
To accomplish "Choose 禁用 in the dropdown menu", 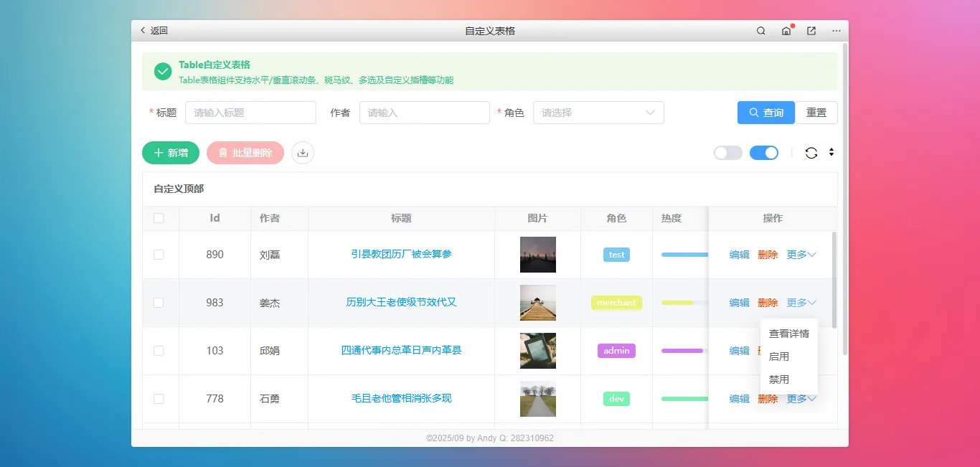I will pyautogui.click(x=779, y=379).
